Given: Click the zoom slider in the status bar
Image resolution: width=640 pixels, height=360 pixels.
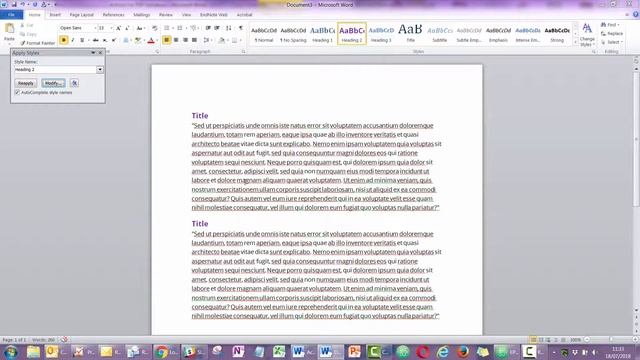Looking at the screenshot, I should click(611, 340).
